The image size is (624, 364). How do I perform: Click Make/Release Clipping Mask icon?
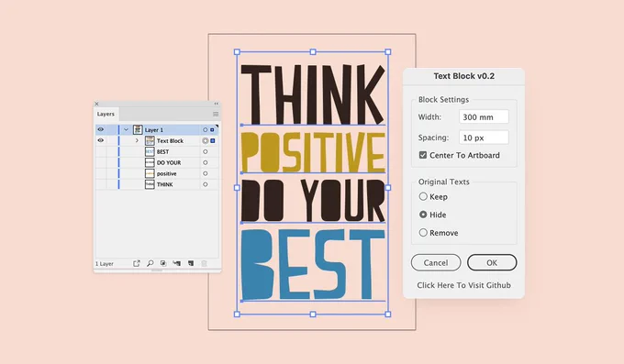(x=163, y=263)
